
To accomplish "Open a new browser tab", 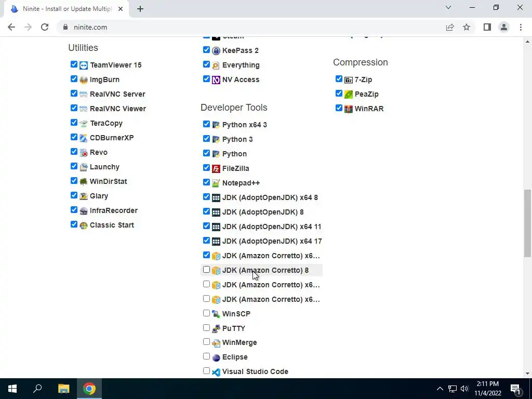I will pos(140,9).
